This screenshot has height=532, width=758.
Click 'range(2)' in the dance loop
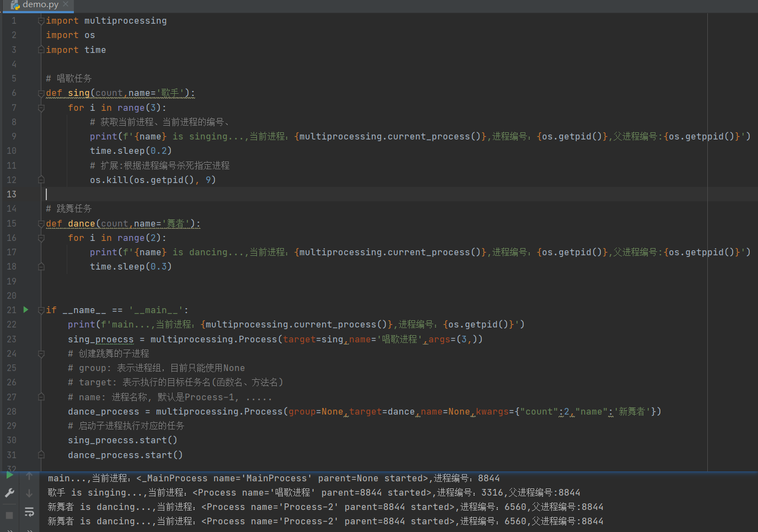139,238
